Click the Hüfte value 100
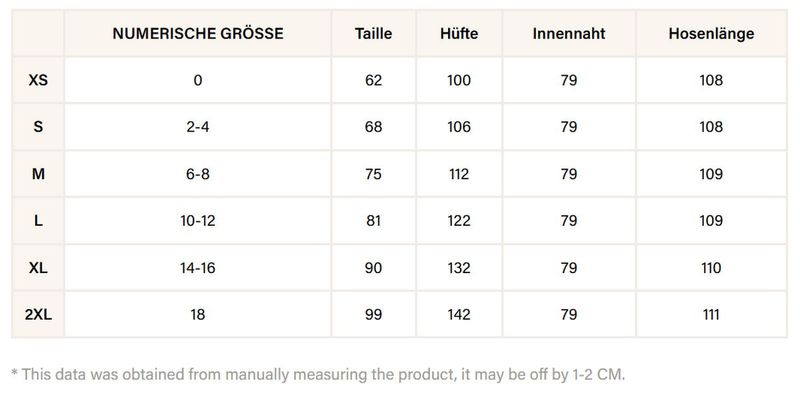Viewport: 800px width, 399px height. pos(459,81)
